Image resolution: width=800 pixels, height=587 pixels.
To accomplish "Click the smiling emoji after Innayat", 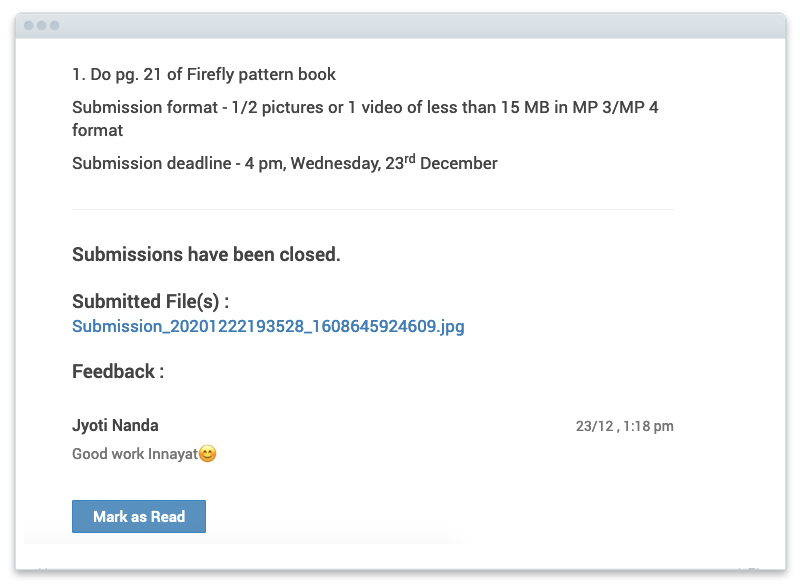I will click(208, 453).
